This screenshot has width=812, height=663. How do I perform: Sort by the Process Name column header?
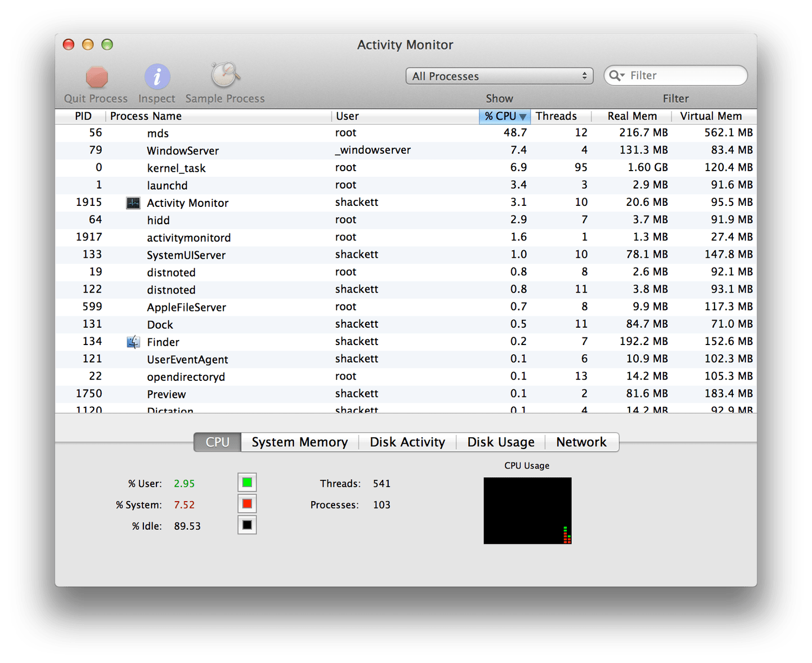coord(219,116)
